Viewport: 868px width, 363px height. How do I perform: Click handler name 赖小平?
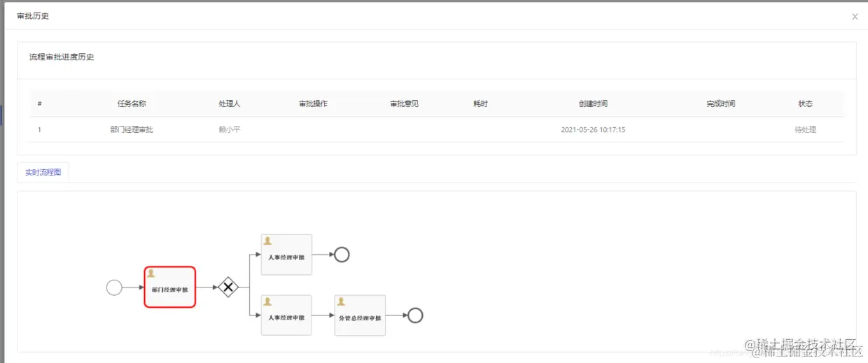pyautogui.click(x=230, y=129)
